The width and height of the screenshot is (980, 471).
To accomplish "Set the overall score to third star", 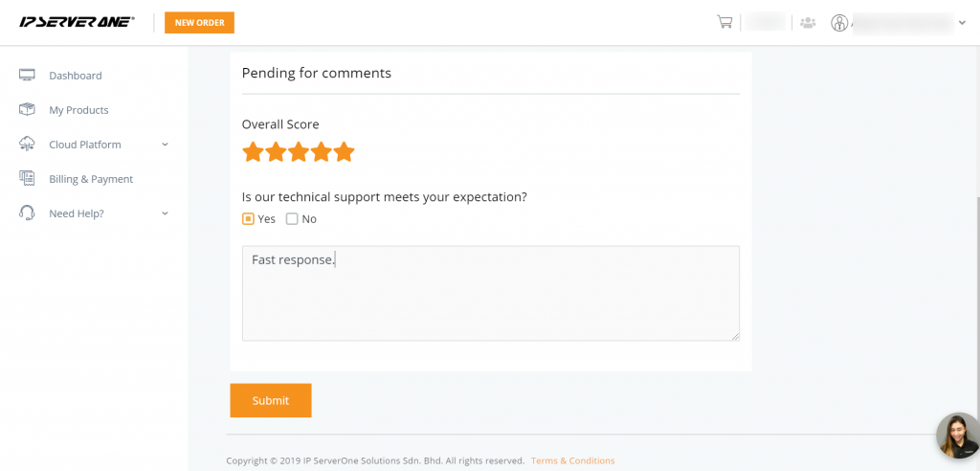I will [x=299, y=152].
